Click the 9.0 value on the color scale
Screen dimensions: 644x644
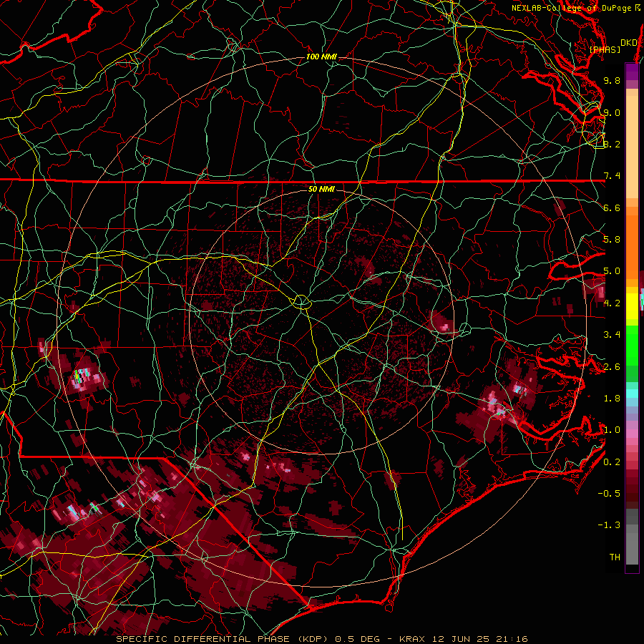click(612, 112)
